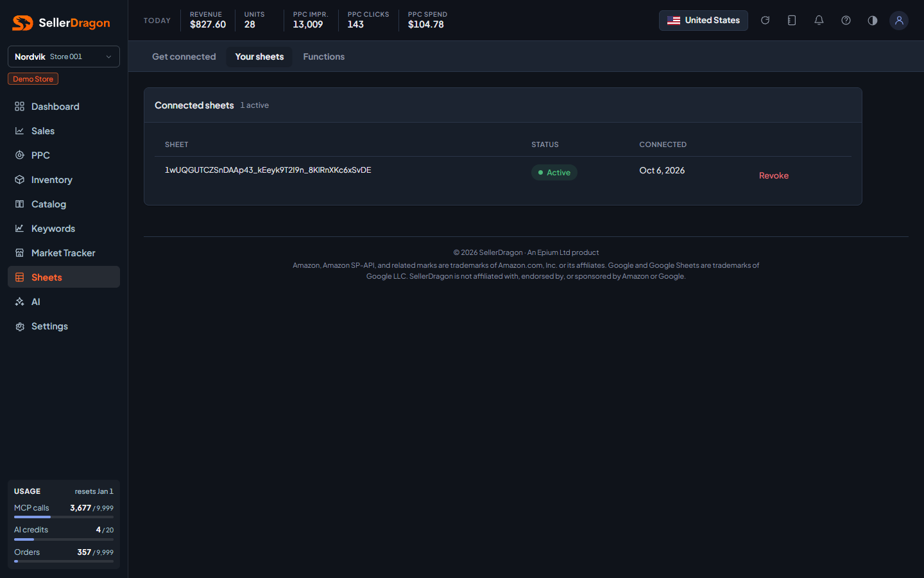The image size is (924, 578).
Task: Click the "Connected sheets" heading
Action: pyautogui.click(x=194, y=105)
